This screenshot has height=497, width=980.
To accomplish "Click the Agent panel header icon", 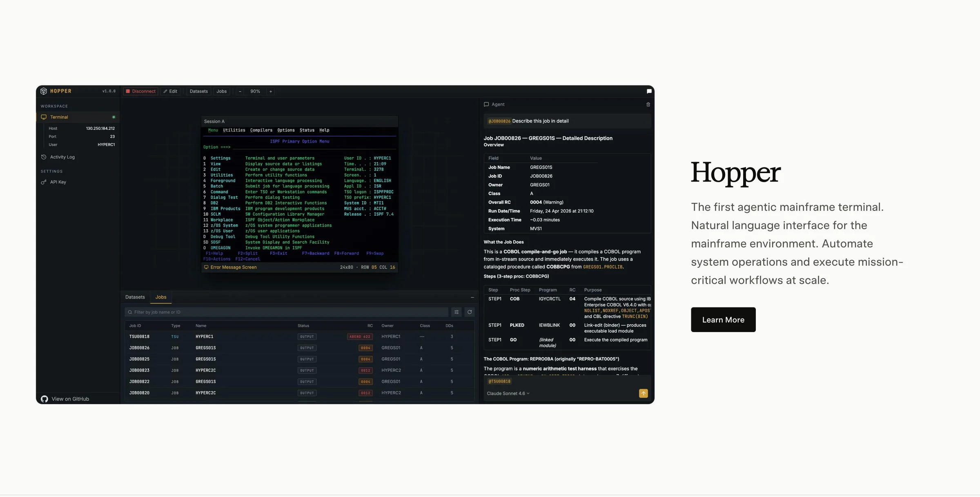I will pyautogui.click(x=486, y=105).
